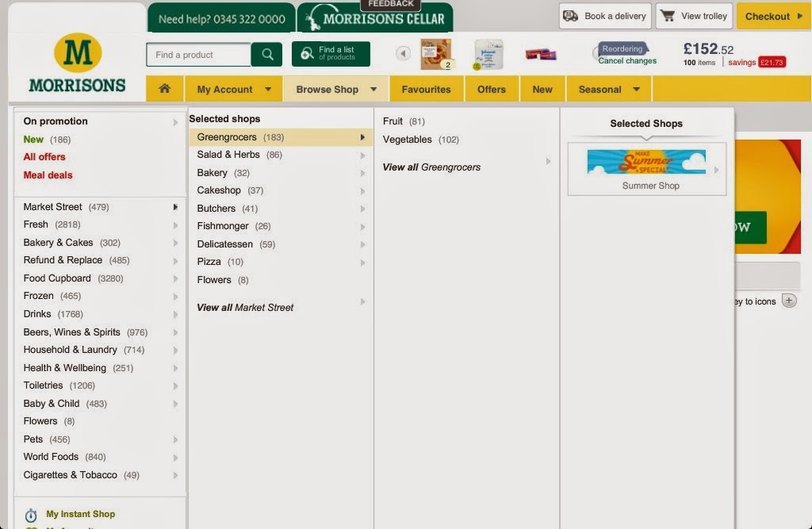Select Butchers (41) shop

(x=281, y=209)
